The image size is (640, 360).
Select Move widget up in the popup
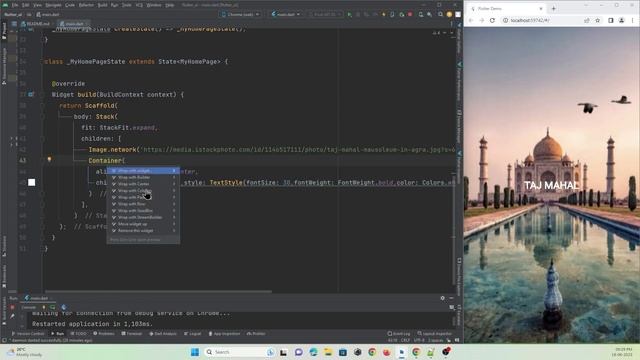(143, 224)
